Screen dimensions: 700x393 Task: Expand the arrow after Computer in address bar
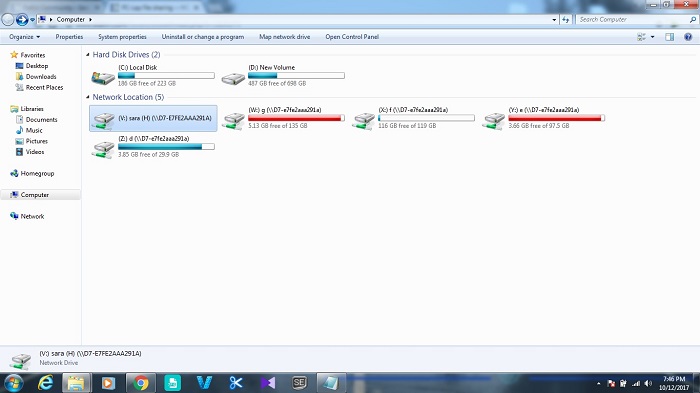point(90,20)
